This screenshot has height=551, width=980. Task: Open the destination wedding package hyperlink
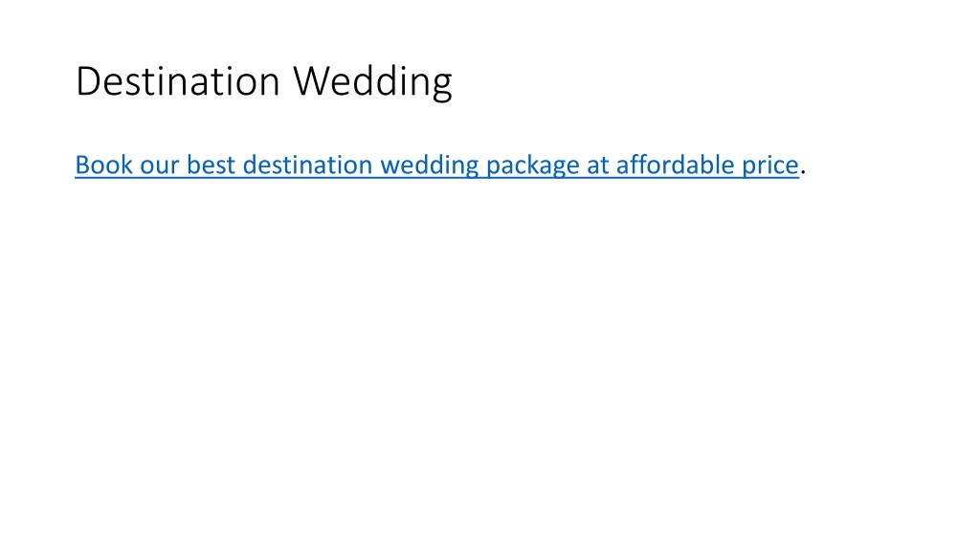[x=436, y=165]
